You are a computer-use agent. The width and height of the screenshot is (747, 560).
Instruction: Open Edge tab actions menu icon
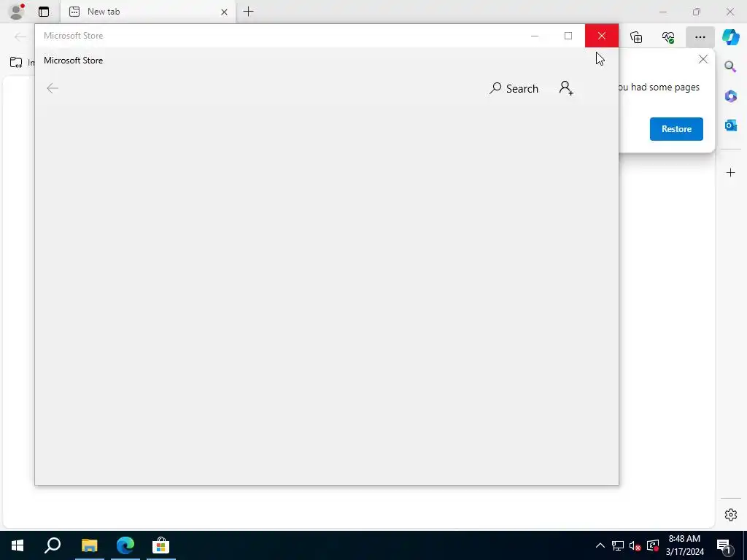click(x=44, y=12)
